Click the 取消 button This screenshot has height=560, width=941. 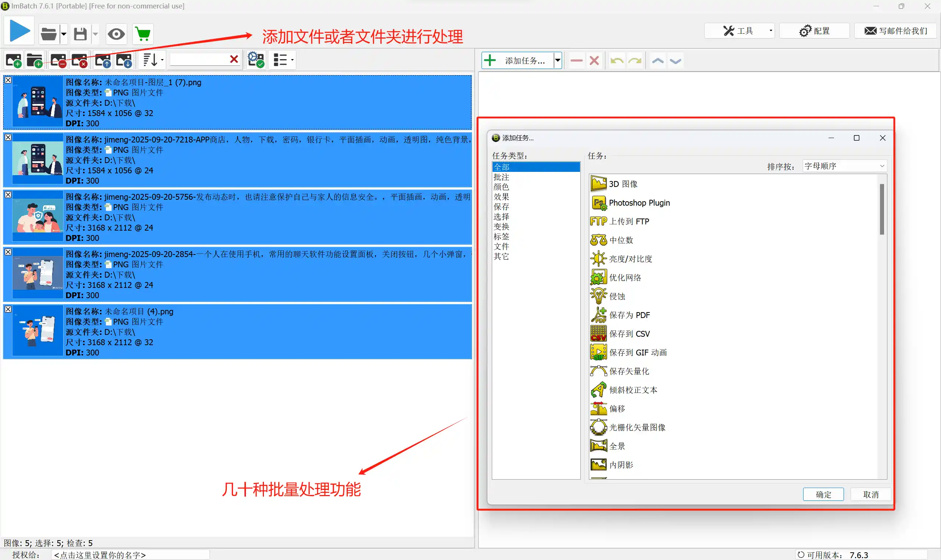click(870, 494)
